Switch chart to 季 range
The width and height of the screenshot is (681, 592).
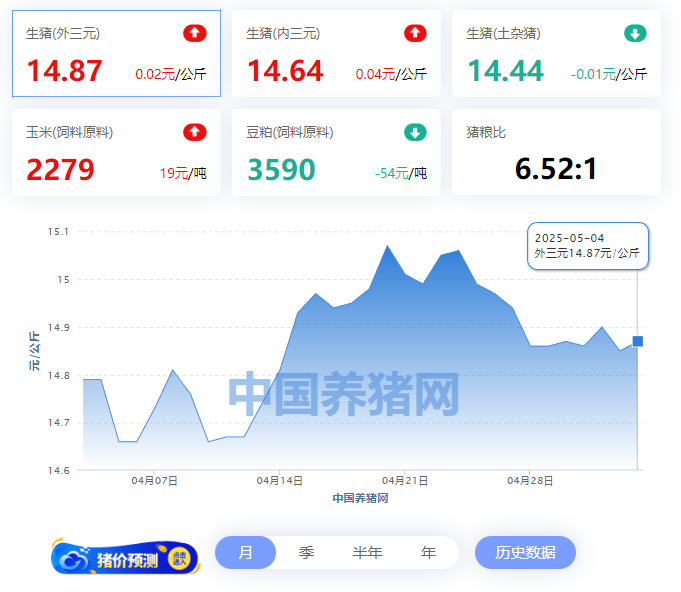tap(307, 553)
